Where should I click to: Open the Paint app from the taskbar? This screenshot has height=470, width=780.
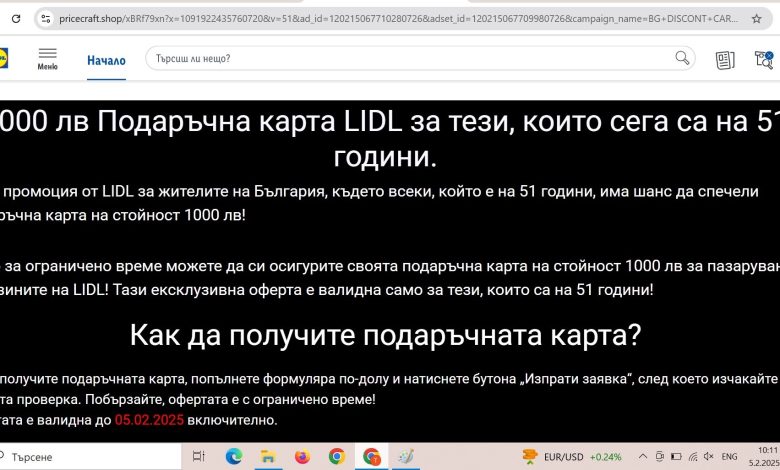pos(406,456)
